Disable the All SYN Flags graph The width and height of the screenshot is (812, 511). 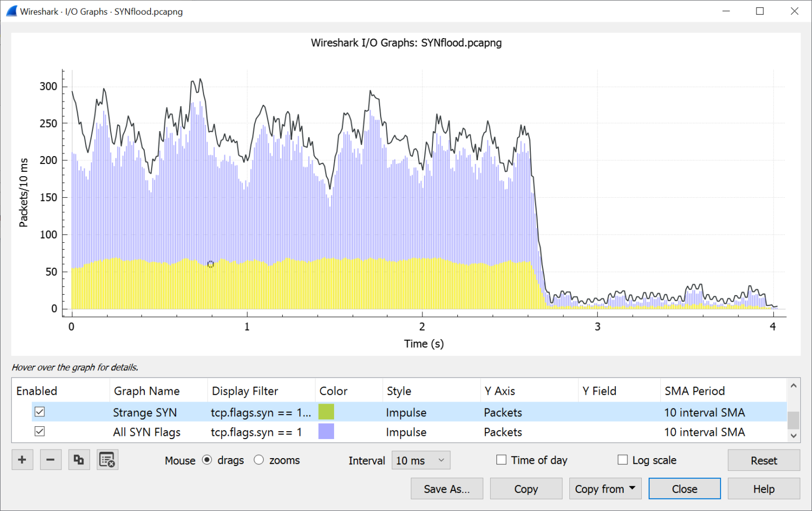tap(39, 431)
